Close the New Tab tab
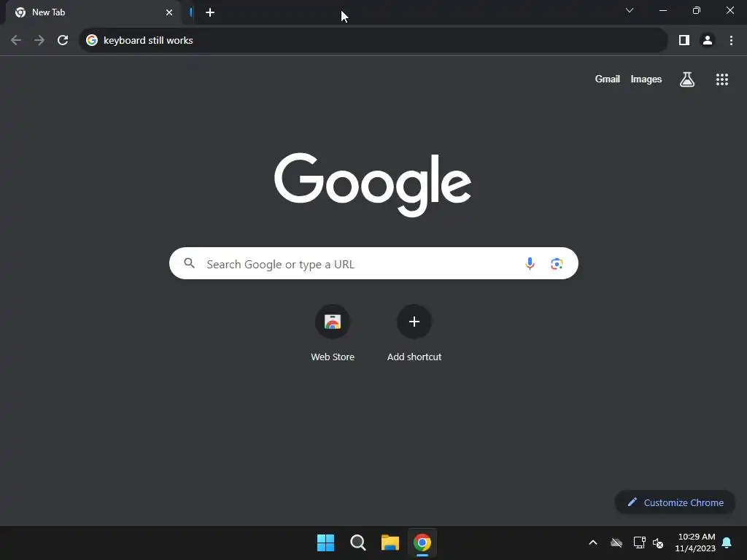This screenshot has width=747, height=560. [x=169, y=12]
